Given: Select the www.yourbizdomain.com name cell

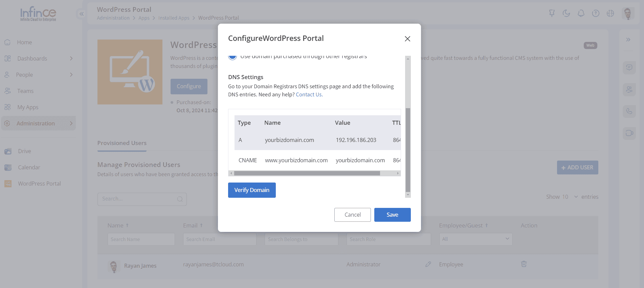Looking at the screenshot, I should (296, 160).
